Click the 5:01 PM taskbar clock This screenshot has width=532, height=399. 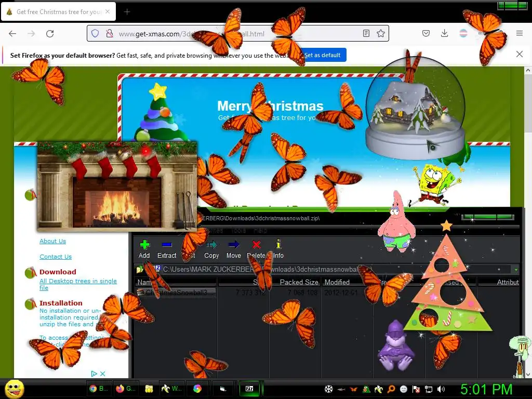coord(486,389)
